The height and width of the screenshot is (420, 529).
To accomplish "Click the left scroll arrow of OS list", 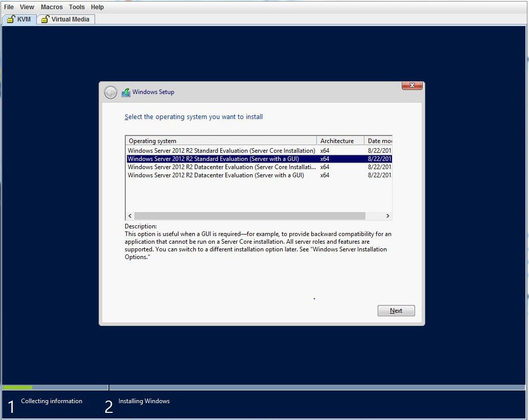I will coord(130,216).
